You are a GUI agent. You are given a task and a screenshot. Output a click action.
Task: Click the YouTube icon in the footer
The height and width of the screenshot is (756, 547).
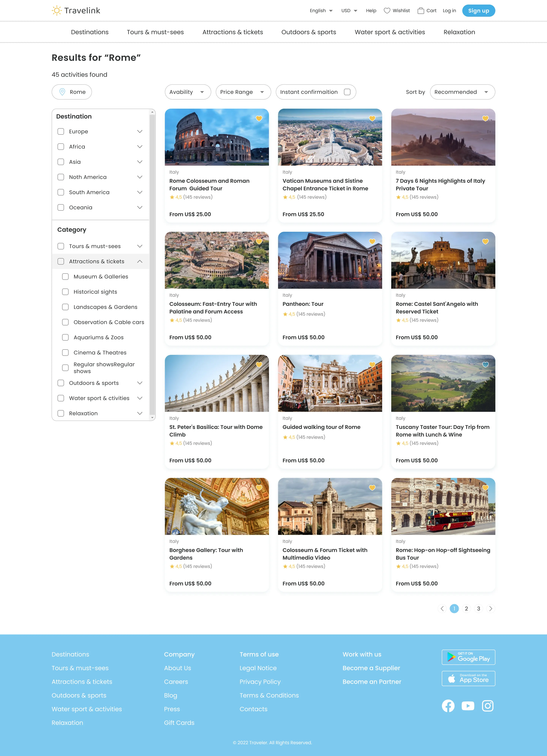coord(468,706)
